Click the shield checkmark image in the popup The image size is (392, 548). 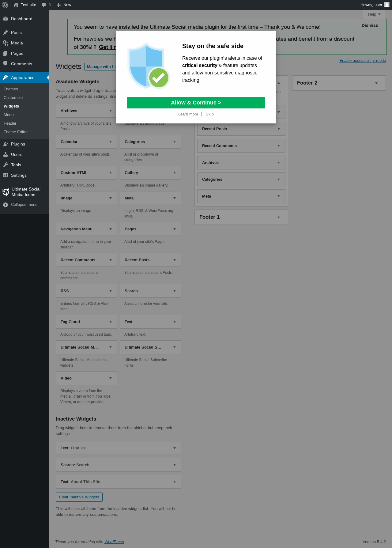(x=149, y=66)
